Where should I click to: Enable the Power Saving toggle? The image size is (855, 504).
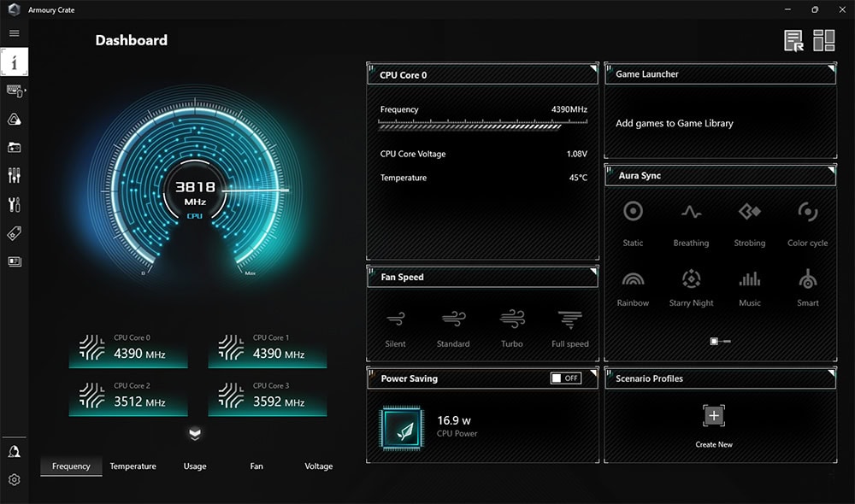click(566, 378)
